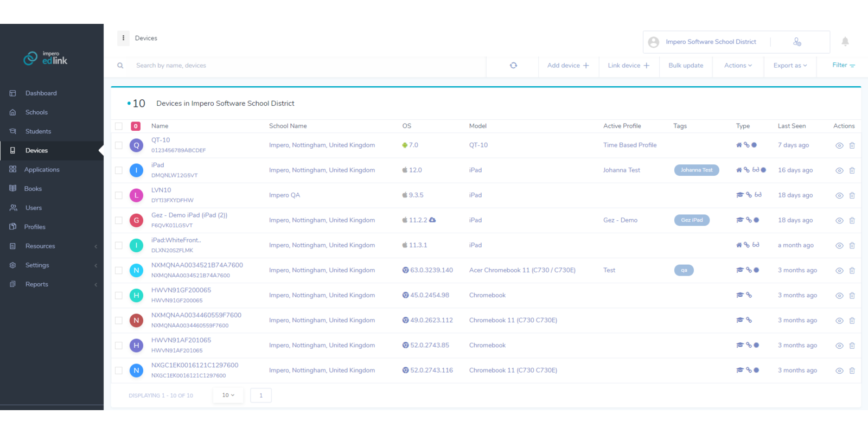This screenshot has width=868, height=434.
Task: Navigate to Students in the sidebar
Action: point(38,131)
